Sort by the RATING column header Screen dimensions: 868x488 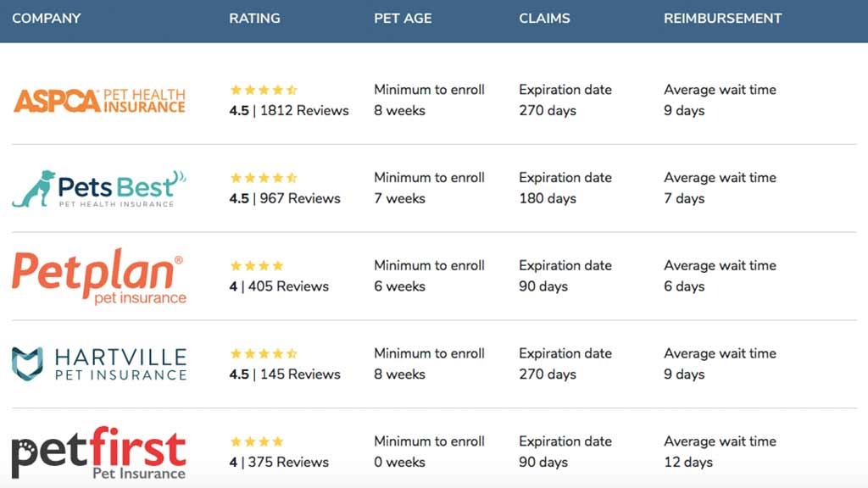[254, 19]
